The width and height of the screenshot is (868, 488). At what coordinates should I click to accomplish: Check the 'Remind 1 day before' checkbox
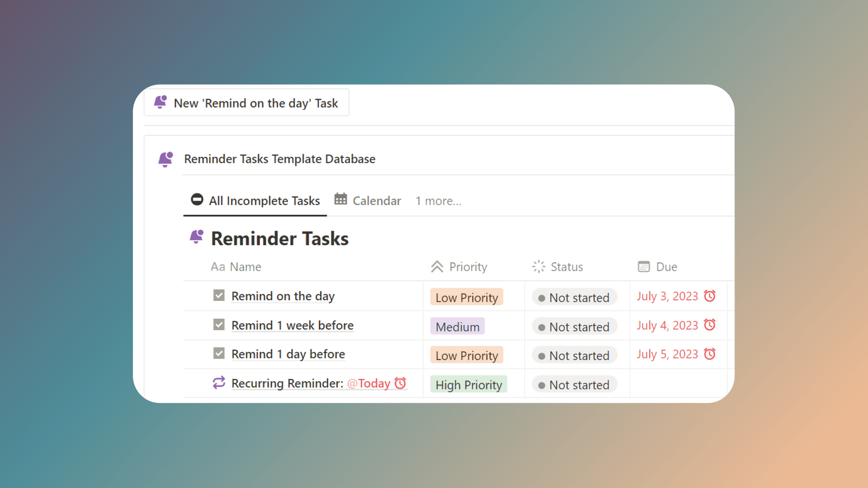click(219, 353)
